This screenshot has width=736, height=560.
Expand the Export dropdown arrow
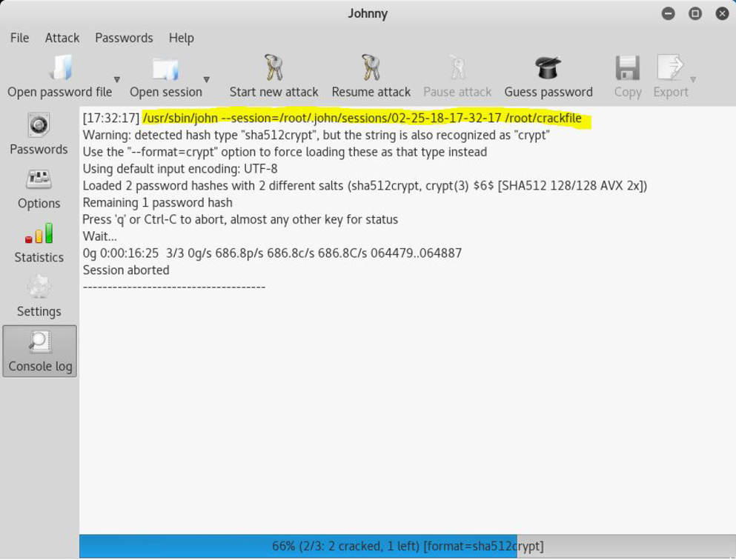click(x=693, y=80)
